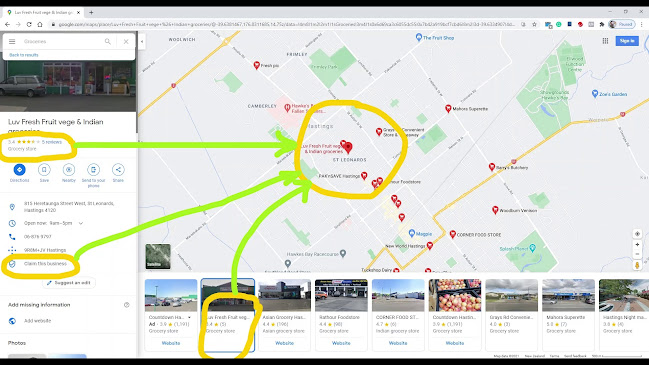Select Mahora Superette result card
Image resolution: width=649 pixels, height=365 pixels.
click(568, 315)
